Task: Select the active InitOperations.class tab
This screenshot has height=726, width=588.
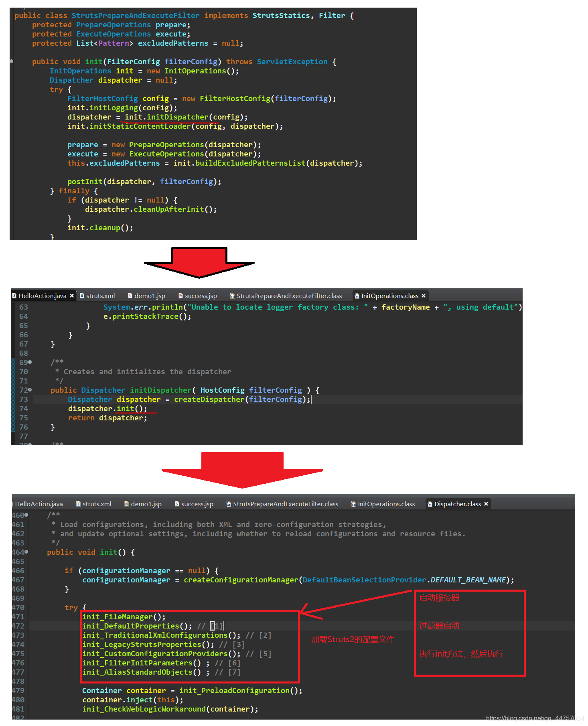Action: tap(390, 296)
